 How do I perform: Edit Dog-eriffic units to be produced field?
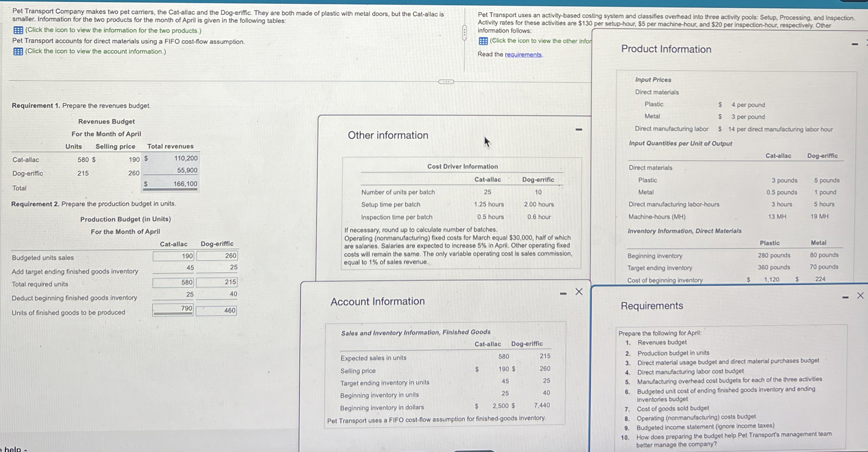point(216,311)
